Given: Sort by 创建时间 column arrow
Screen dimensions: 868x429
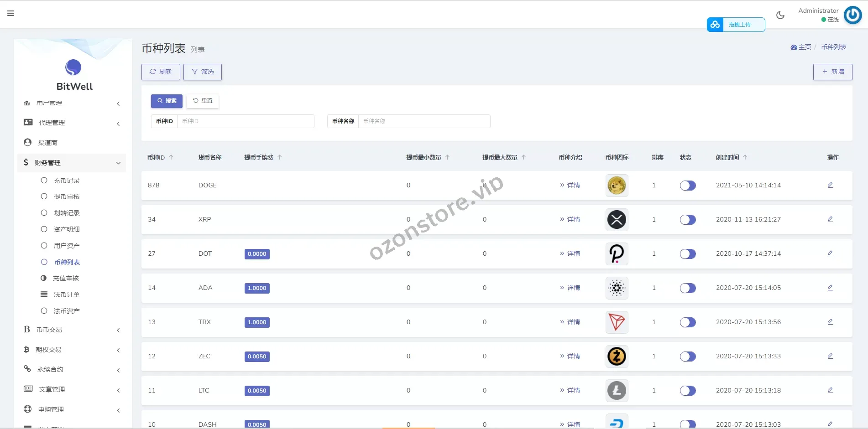Looking at the screenshot, I should [745, 157].
